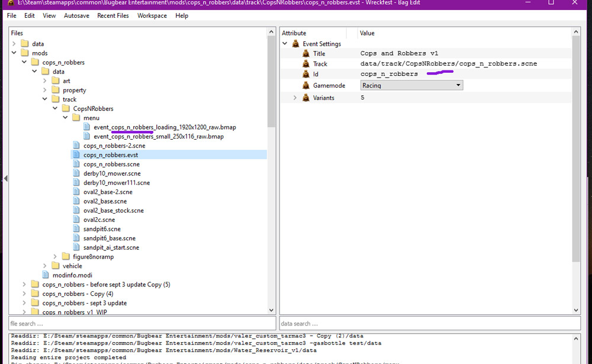This screenshot has height=364, width=592.
Task: Click the cops_n_robbers.evst file icon
Action: (x=76, y=155)
